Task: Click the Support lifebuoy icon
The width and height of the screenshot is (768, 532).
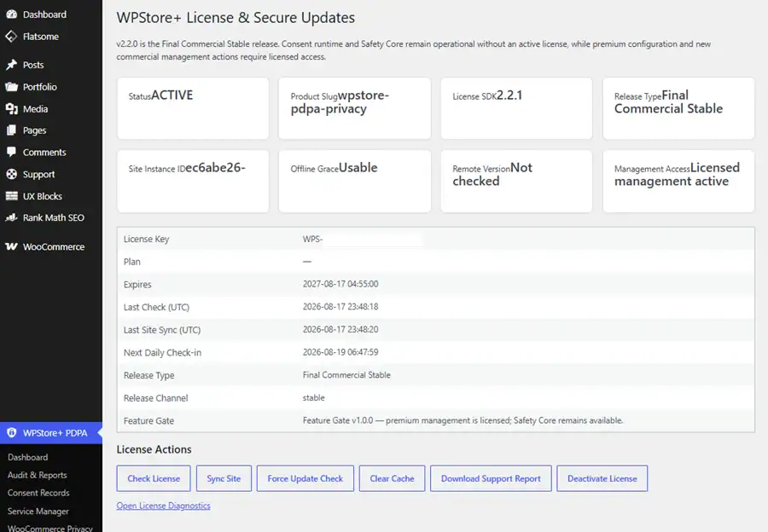Action: [x=11, y=174]
